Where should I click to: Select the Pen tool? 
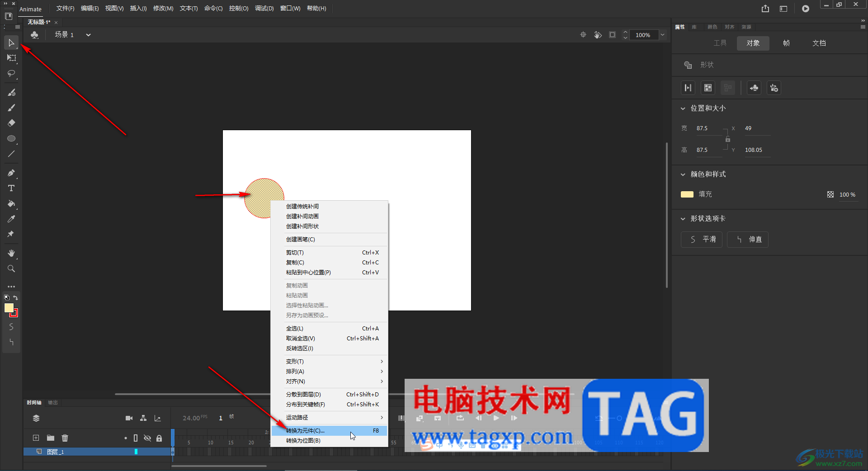11,173
